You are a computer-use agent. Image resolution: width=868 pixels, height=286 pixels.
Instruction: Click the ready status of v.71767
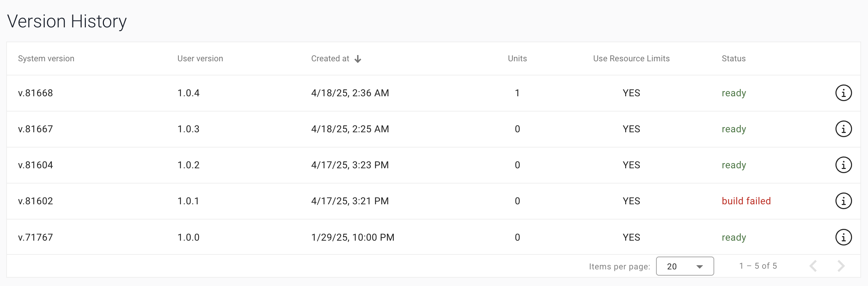pos(734,238)
